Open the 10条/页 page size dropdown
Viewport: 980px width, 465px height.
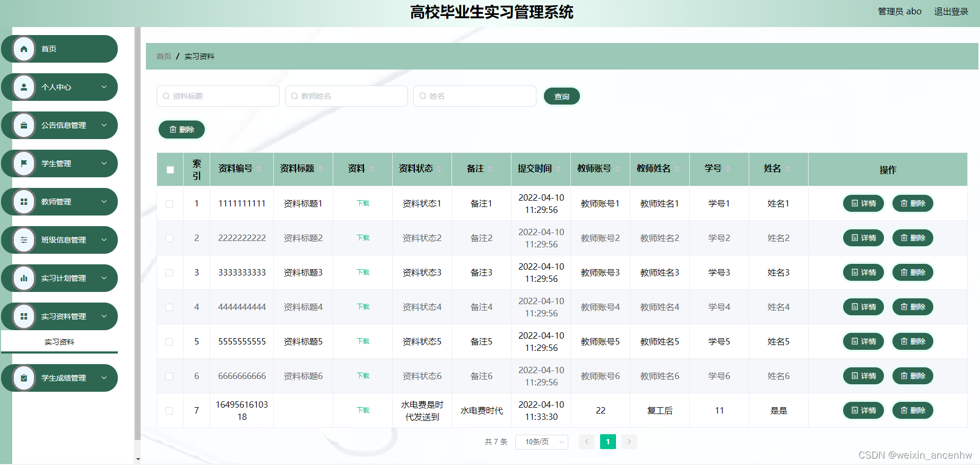[542, 442]
